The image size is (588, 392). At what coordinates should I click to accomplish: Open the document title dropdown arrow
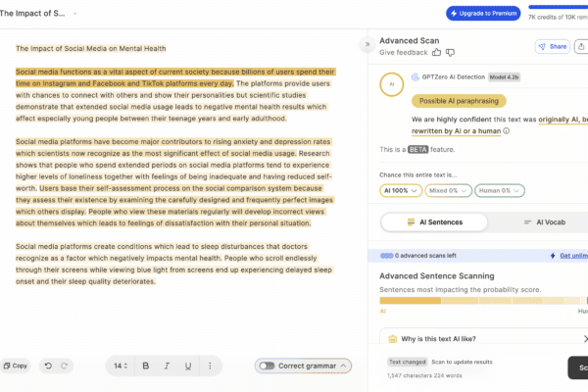click(x=75, y=14)
